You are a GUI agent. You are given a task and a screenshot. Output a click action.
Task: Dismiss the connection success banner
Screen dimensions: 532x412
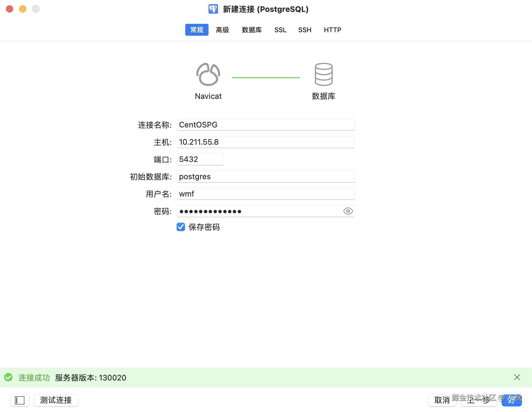coord(517,377)
